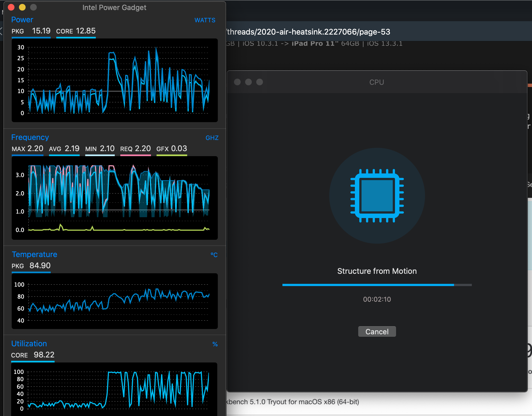Click the PKG power value 15.19

point(41,31)
